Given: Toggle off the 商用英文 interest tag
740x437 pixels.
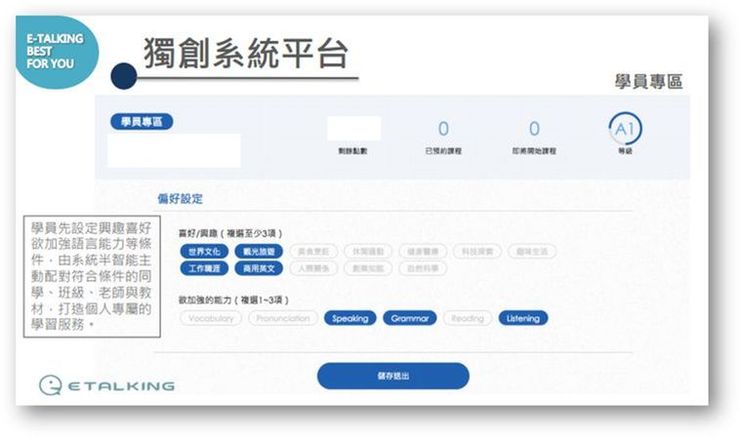Looking at the screenshot, I should (259, 268).
